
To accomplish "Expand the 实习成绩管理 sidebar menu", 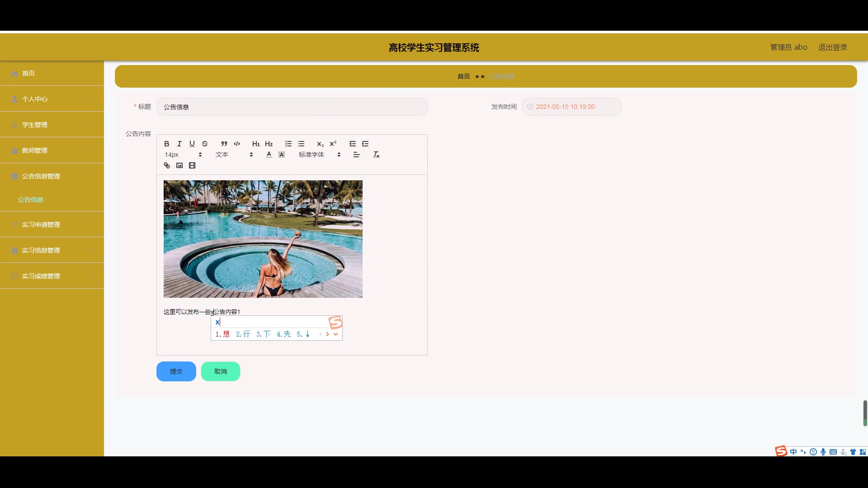I will pyautogui.click(x=52, y=276).
